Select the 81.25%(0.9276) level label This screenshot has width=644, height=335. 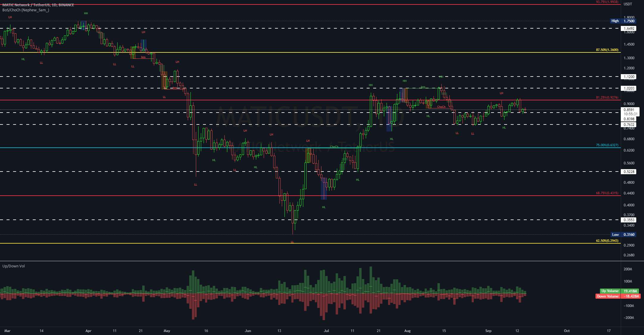pyautogui.click(x=607, y=97)
